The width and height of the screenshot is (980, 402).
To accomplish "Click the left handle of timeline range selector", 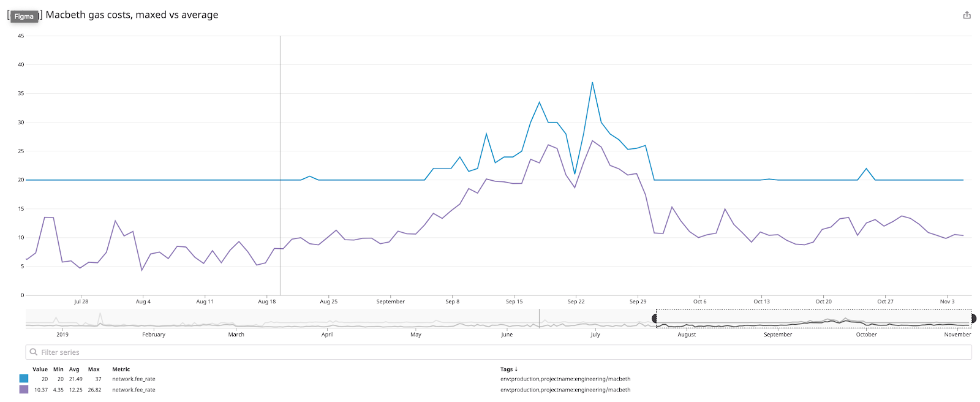I will pyautogui.click(x=655, y=319).
